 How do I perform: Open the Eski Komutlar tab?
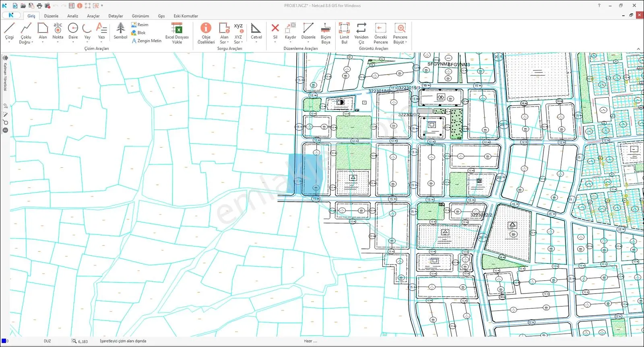(186, 16)
